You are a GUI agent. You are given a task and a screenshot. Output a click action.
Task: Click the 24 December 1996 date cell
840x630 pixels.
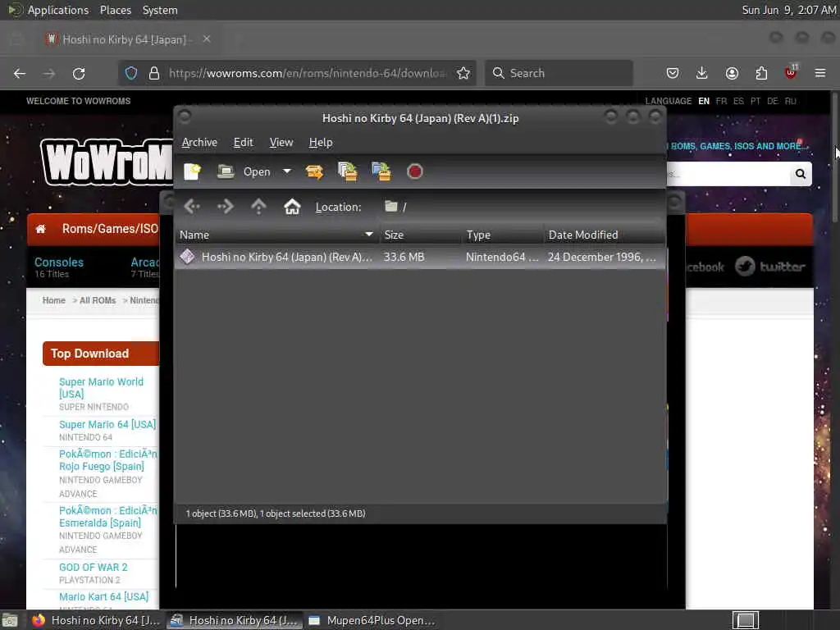[601, 257]
